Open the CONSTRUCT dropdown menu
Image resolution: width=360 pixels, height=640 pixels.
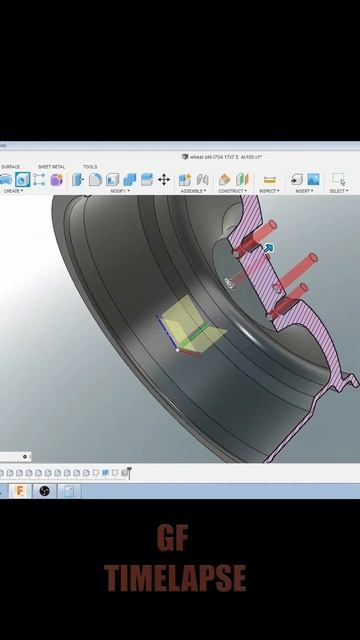pyautogui.click(x=233, y=191)
